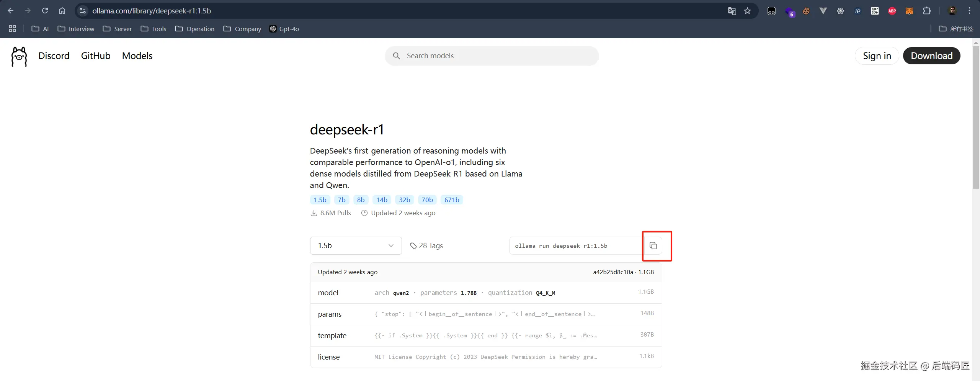Open the MetaMask fox extension
Image resolution: width=980 pixels, height=381 pixels.
(909, 11)
